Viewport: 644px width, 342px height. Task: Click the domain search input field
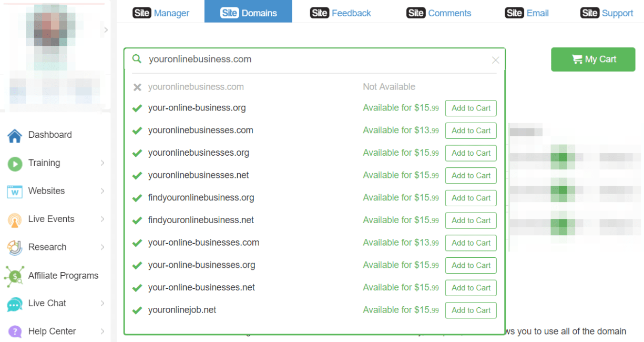(315, 59)
